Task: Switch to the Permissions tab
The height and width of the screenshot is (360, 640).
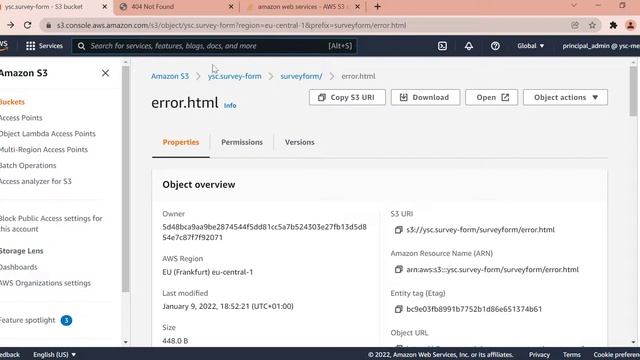Action: (242, 142)
